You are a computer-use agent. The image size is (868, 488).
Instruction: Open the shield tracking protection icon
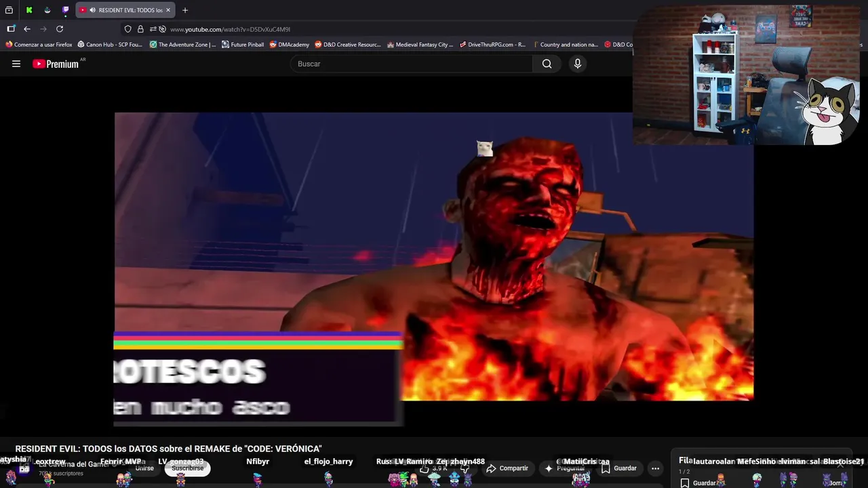tap(127, 29)
